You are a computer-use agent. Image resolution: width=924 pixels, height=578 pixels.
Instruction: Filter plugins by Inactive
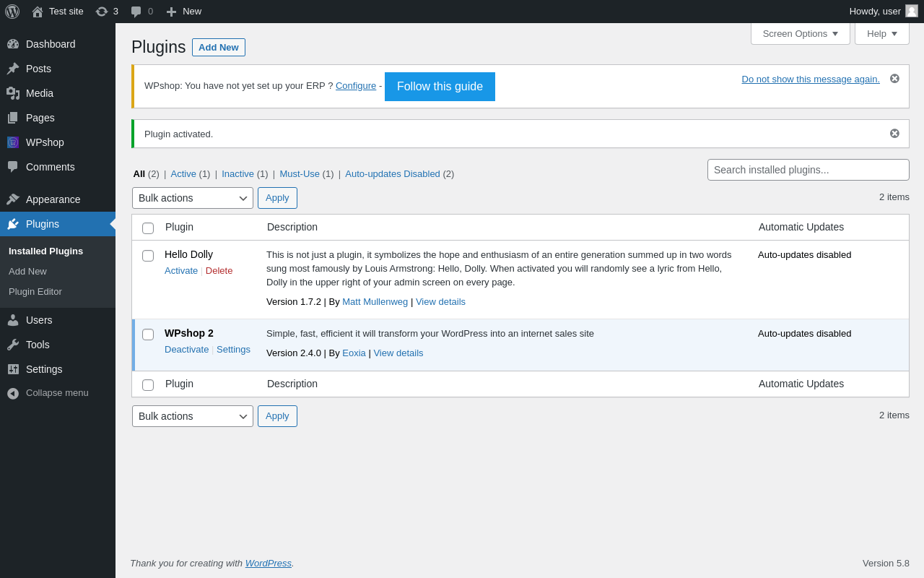(x=237, y=174)
